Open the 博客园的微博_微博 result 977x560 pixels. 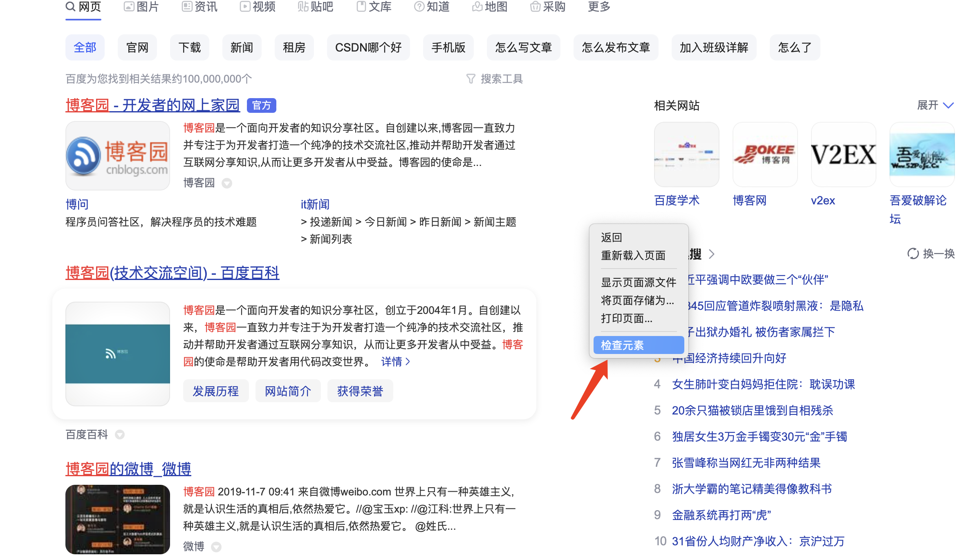coord(128,469)
